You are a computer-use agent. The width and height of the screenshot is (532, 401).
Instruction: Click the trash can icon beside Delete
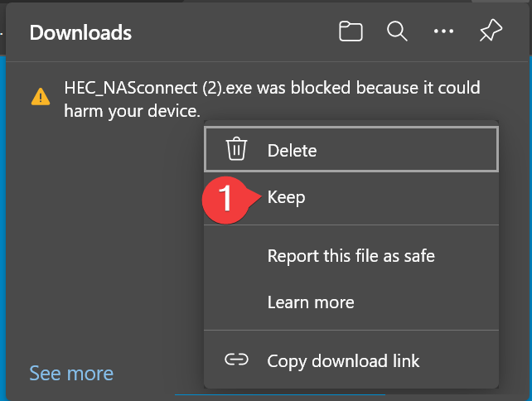[237, 150]
